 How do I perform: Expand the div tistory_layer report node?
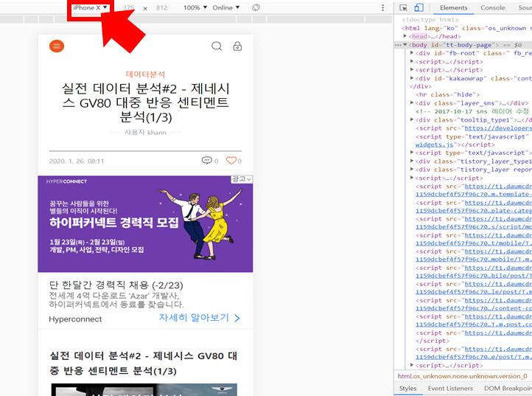click(412, 170)
